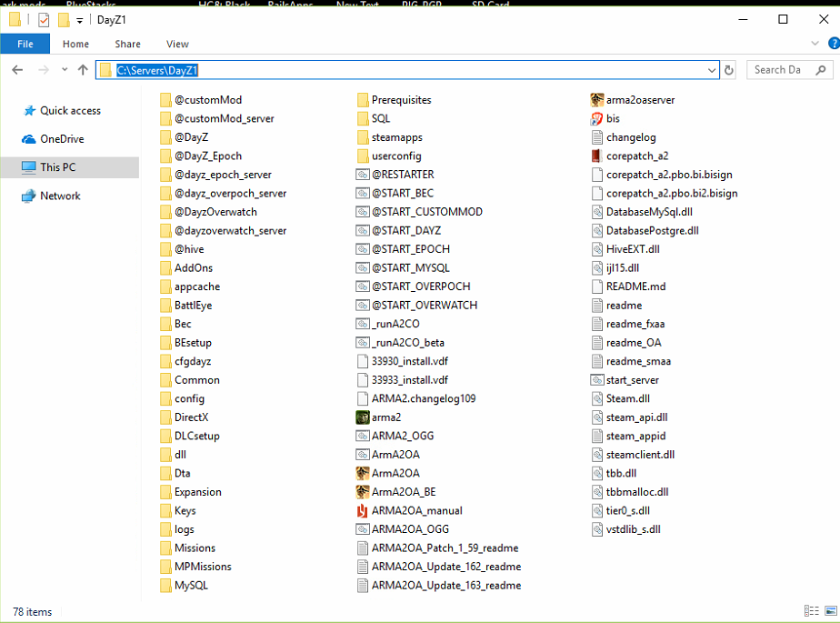The height and width of the screenshot is (623, 840).
Task: Select the @START_MYSQL batch file icon
Action: [363, 268]
